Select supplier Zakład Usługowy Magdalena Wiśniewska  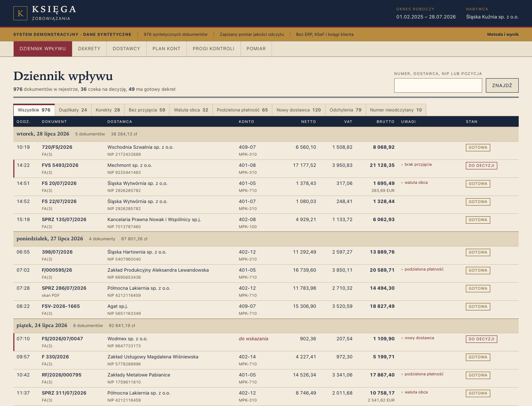click(153, 357)
